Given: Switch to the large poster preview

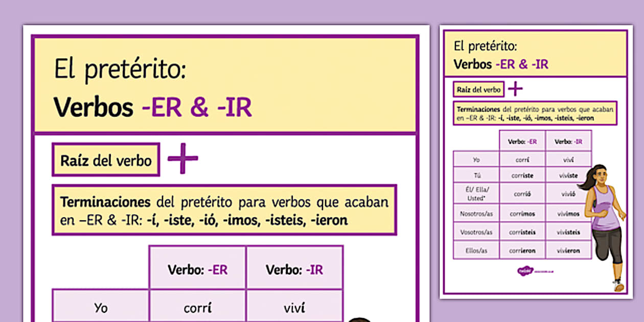Looking at the screenshot, I should [x=225, y=169].
